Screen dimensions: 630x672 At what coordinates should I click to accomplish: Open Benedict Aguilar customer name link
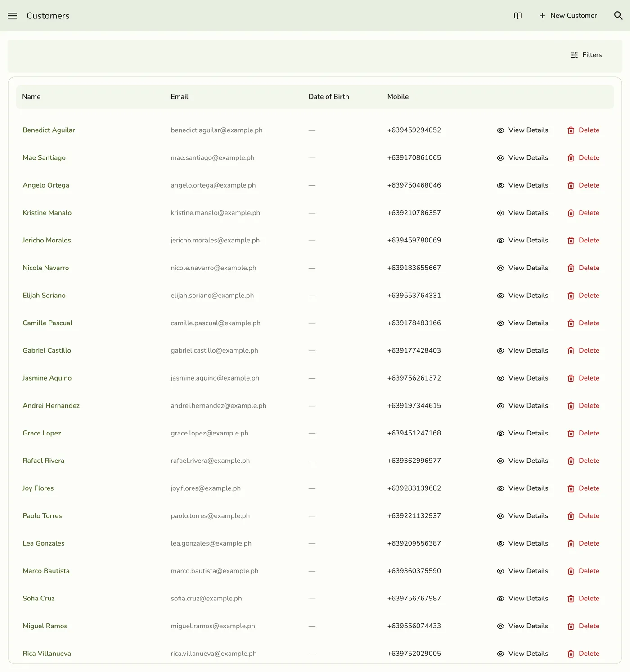coord(49,130)
